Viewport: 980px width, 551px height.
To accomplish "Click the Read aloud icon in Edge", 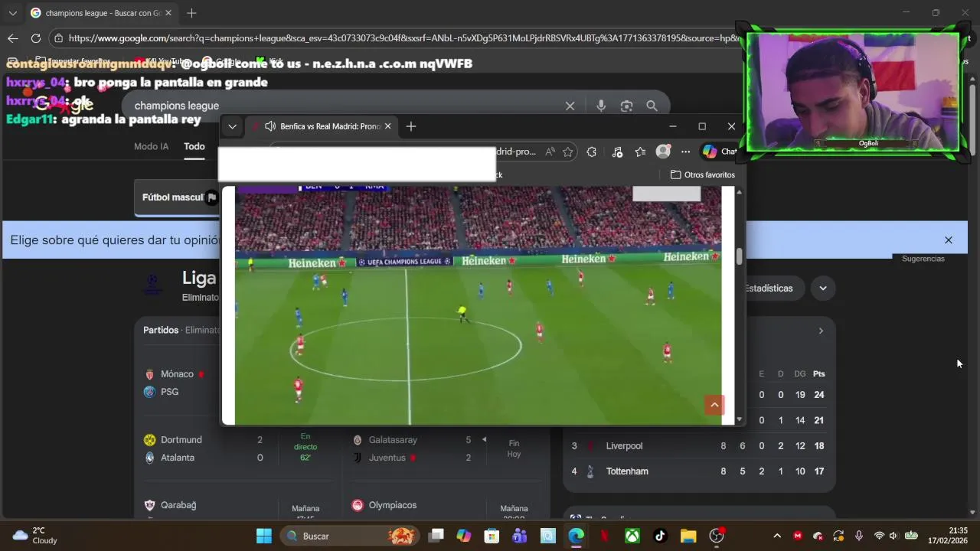I will [550, 152].
